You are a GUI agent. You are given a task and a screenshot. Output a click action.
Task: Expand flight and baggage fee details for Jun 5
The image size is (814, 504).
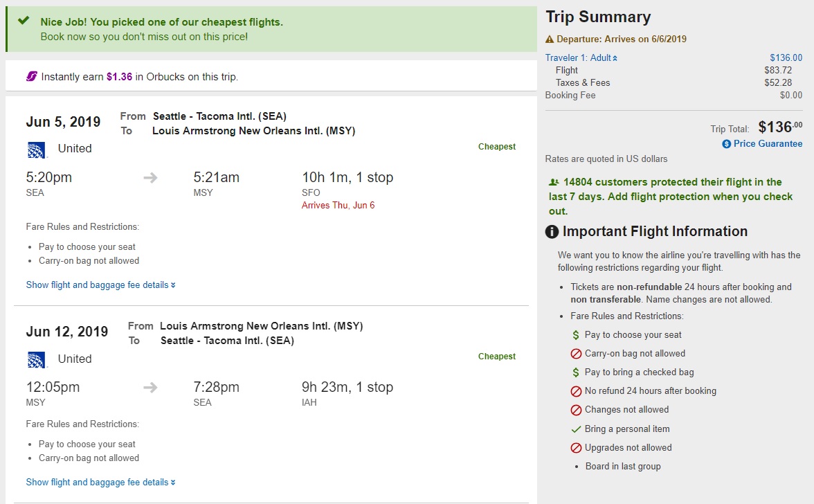100,285
